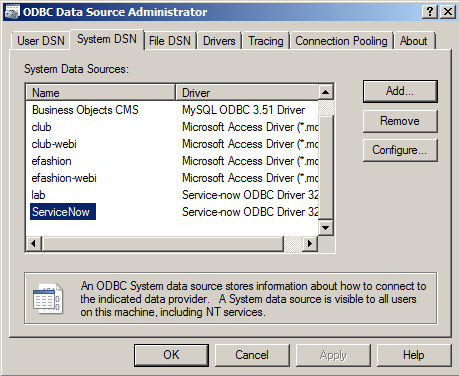Click the Add... button

400,91
